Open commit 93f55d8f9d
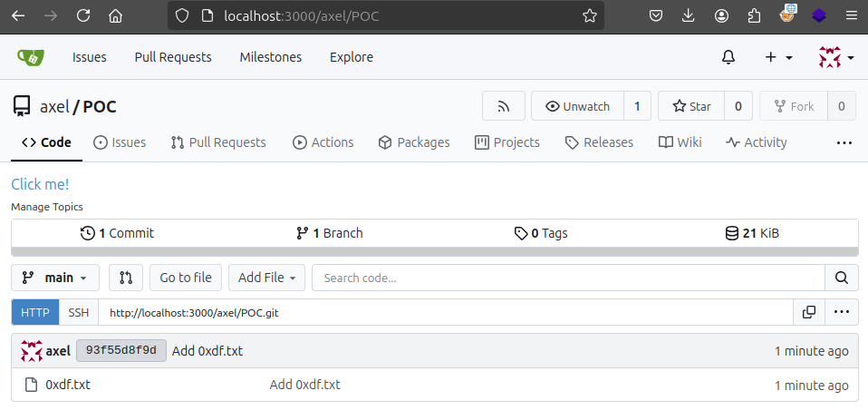This screenshot has height=420, width=868. pyautogui.click(x=121, y=351)
